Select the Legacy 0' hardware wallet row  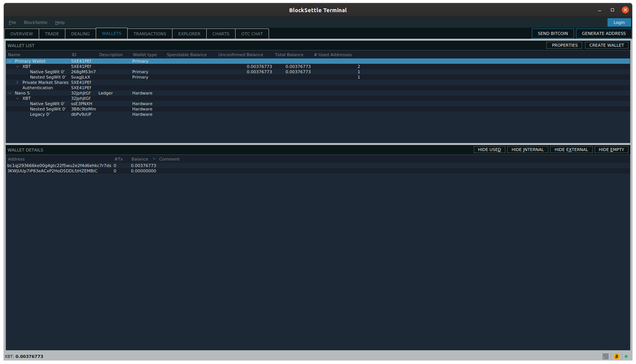(318, 114)
